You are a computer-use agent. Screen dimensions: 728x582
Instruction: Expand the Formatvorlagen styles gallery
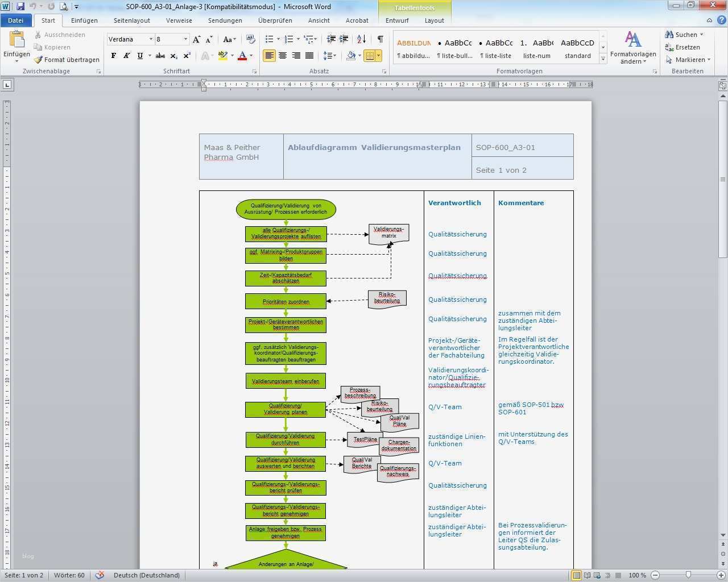tap(603, 59)
